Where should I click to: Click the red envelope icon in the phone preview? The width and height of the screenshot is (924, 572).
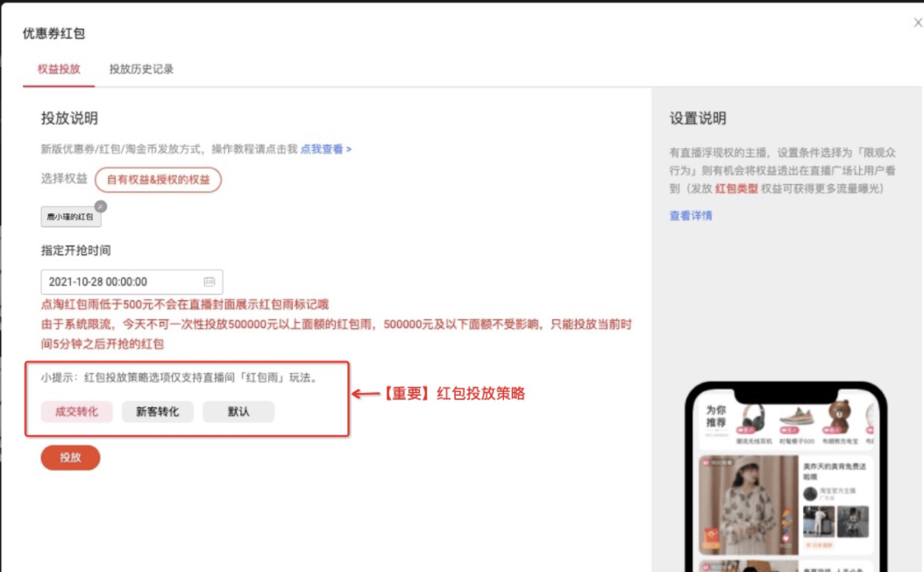[710, 534]
